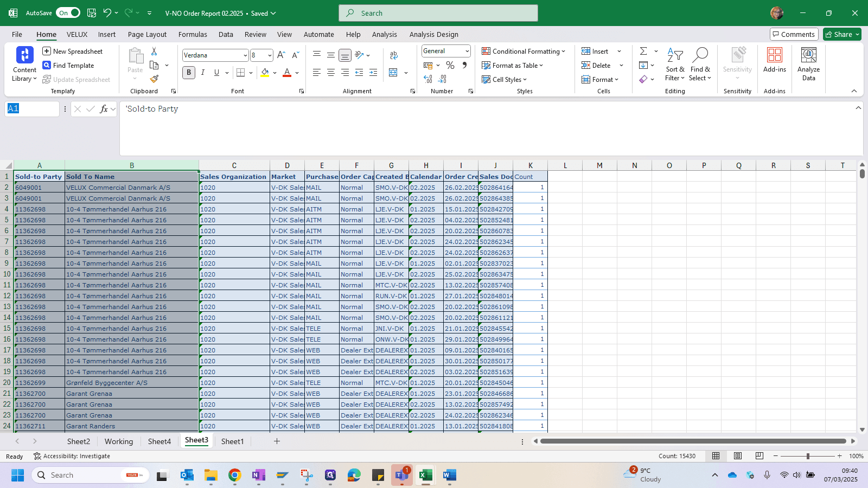
Task: Switch to the Working sheet tab
Action: [x=119, y=441]
